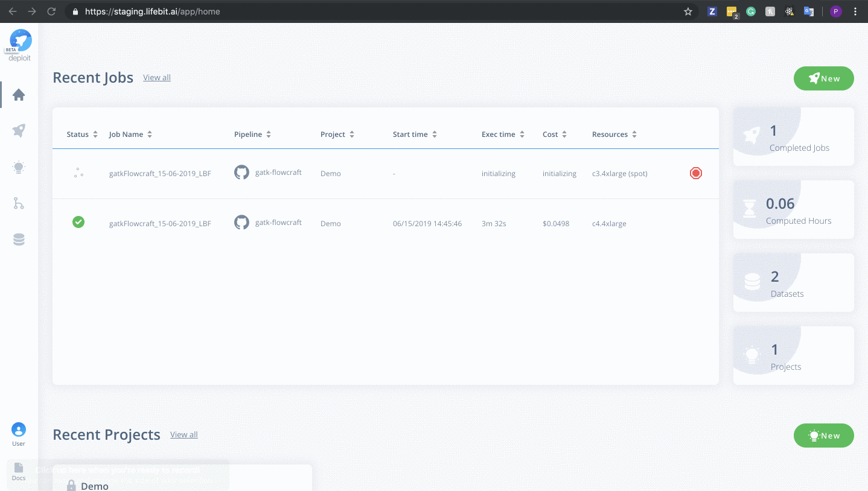
Task: Click GitHub icon in initializing job row
Action: pos(241,173)
